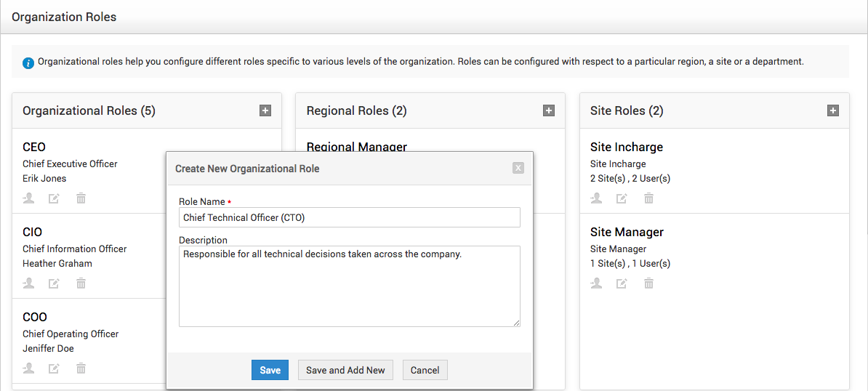Image resolution: width=868 pixels, height=391 pixels.
Task: Edit the Site Incharge role
Action: click(622, 198)
